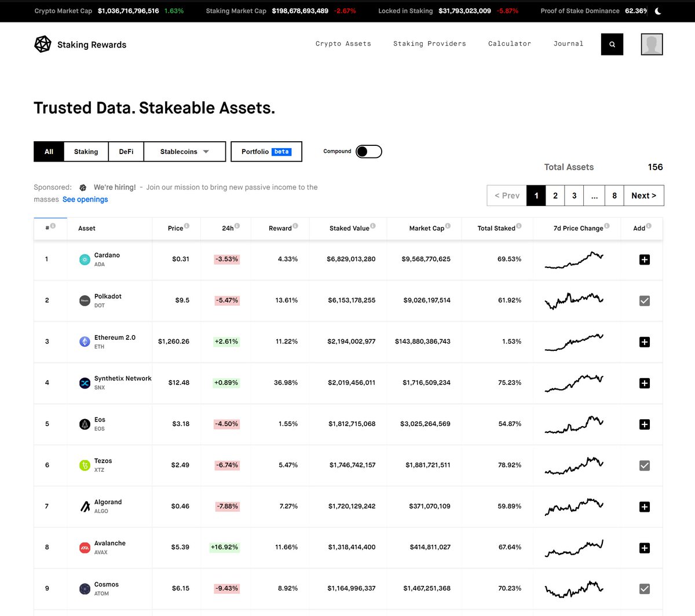The width and height of the screenshot is (695, 616).
Task: Click the Synthetix Network coin icon
Action: (x=85, y=383)
